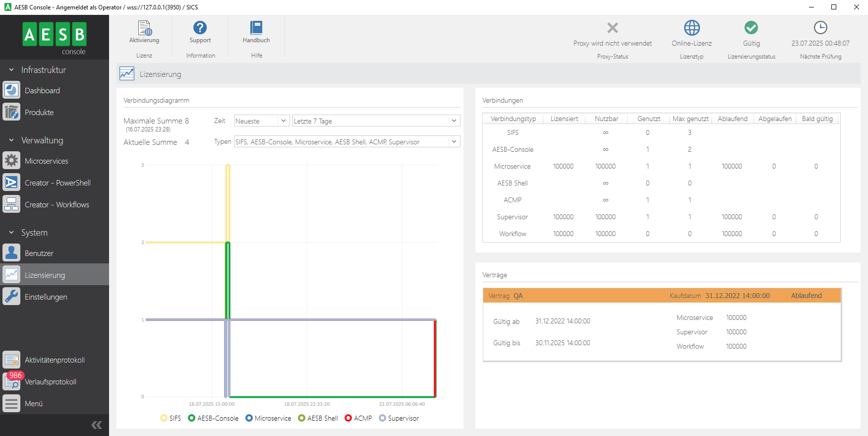Collapse the Infrastruktur sidebar section
The width and height of the screenshot is (868, 436).
(12, 70)
